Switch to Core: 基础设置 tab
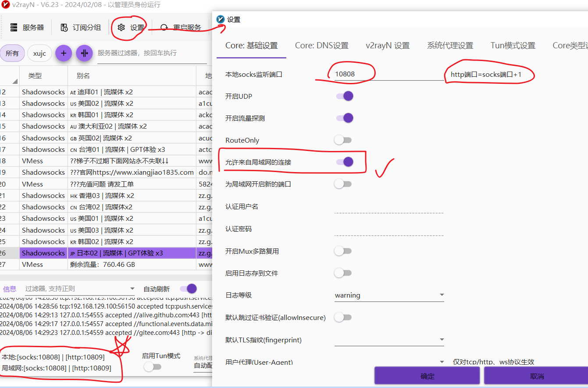This screenshot has height=388, width=588. 252,46
